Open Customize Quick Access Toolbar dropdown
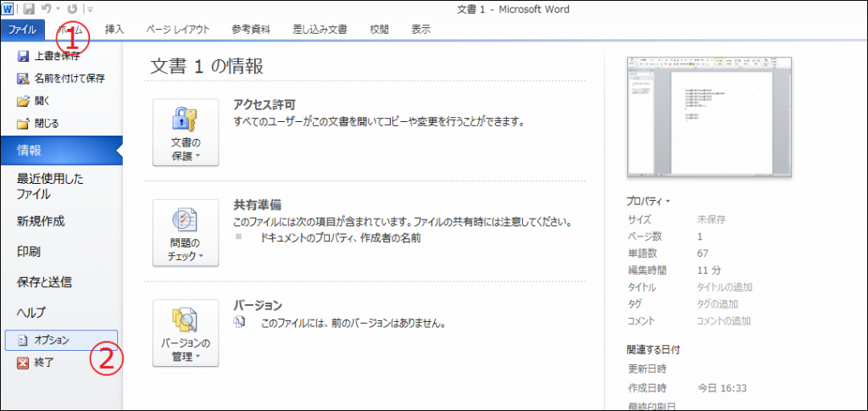Screen dimensions: 868x411 click(x=90, y=9)
